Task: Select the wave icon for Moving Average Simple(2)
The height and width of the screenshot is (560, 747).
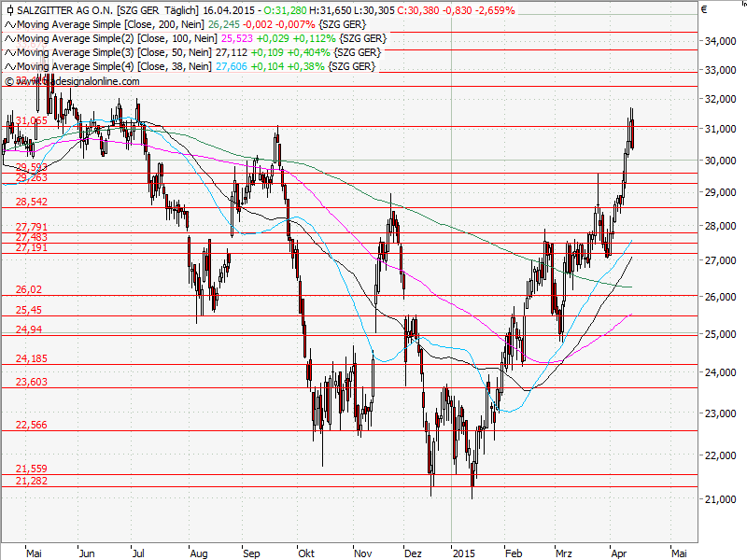Action: (8, 38)
